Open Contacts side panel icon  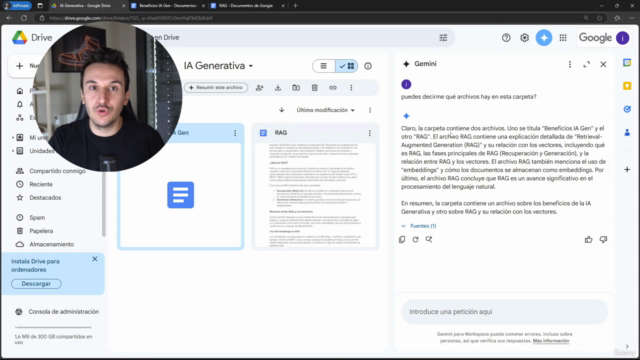627,132
